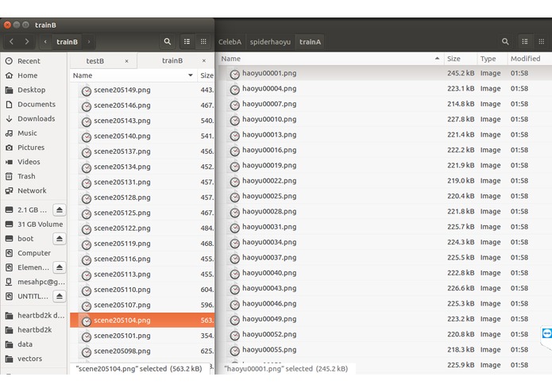This screenshot has width=552, height=392.
Task: Select scene205143.png
Action: click(142, 121)
